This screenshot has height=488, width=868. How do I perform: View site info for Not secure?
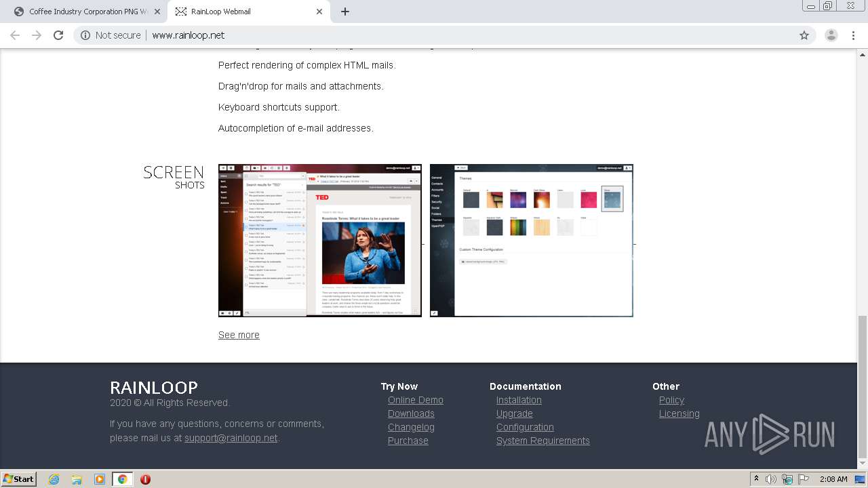click(111, 35)
